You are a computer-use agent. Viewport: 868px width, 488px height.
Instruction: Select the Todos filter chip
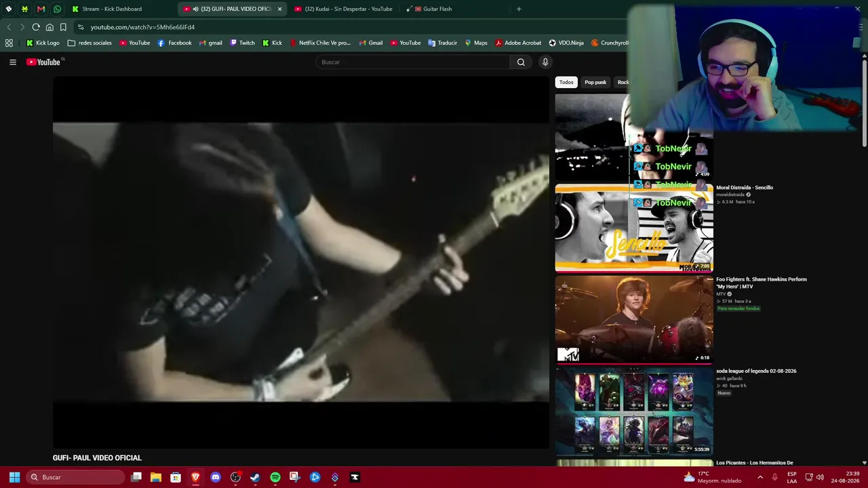pyautogui.click(x=566, y=82)
